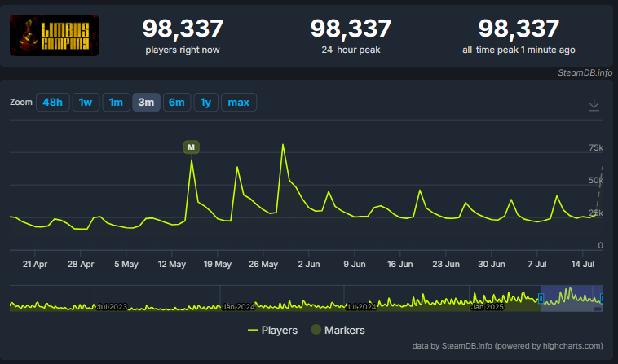The image size is (618, 364).
Task: Grab the right navigator range handle
Action: click(602, 299)
